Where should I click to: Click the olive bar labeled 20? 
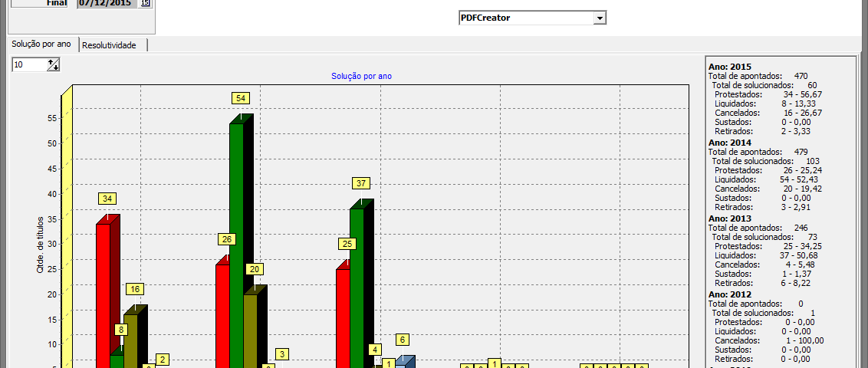[250, 330]
